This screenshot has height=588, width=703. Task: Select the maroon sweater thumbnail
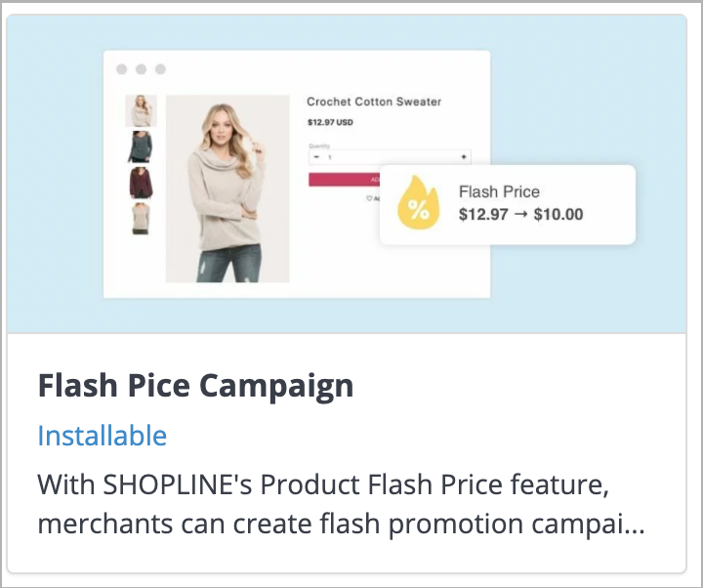[x=141, y=183]
